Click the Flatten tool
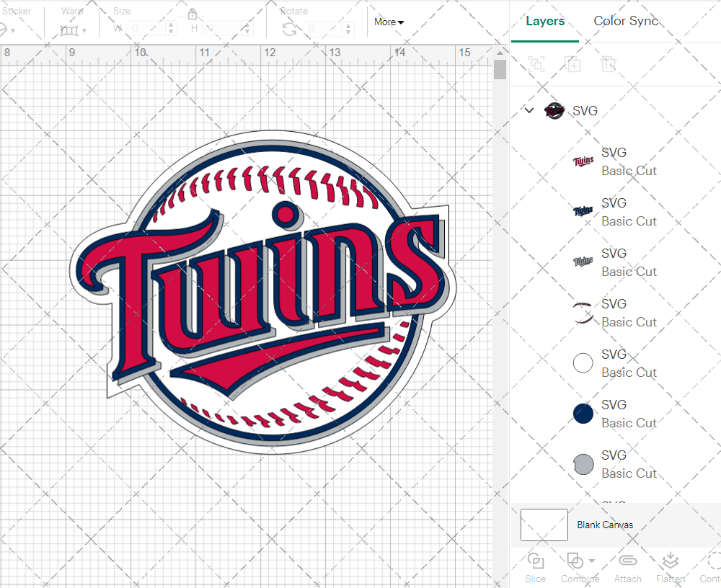The height and width of the screenshot is (588, 721). [x=671, y=569]
